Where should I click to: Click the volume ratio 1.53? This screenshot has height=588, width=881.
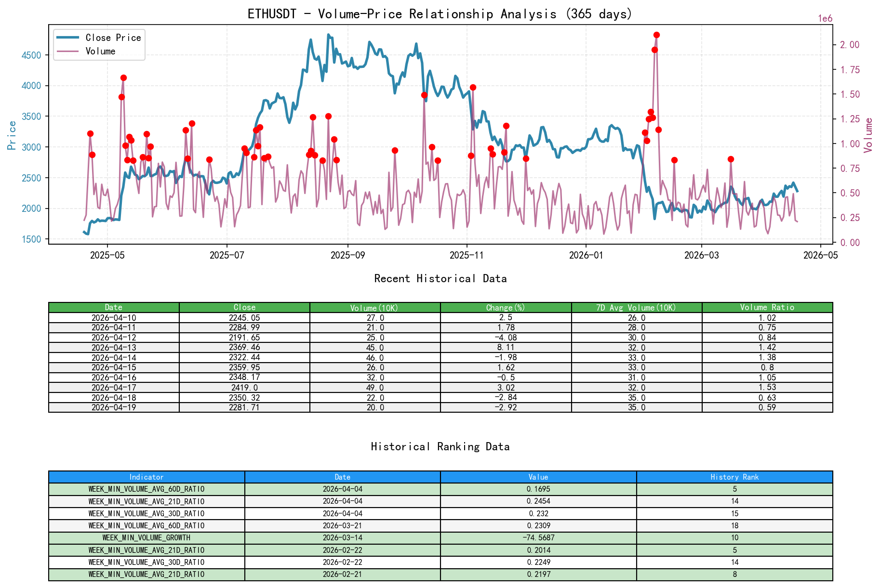tap(767, 387)
